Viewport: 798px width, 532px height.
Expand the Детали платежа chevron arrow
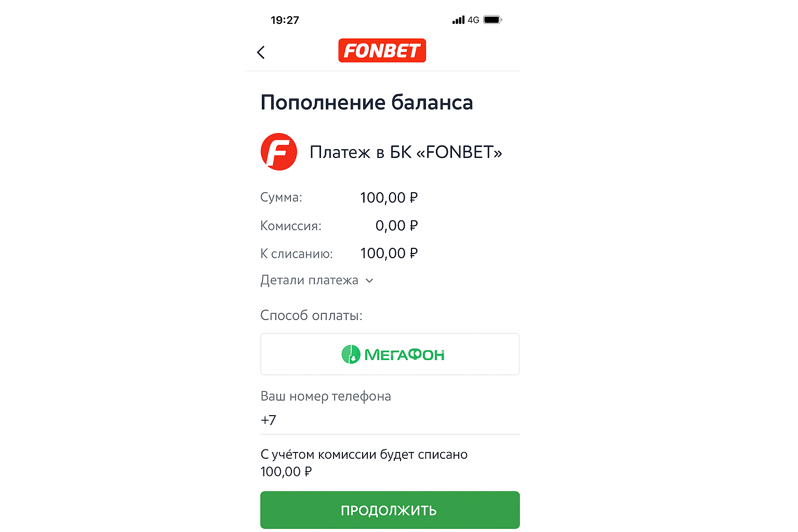369,281
